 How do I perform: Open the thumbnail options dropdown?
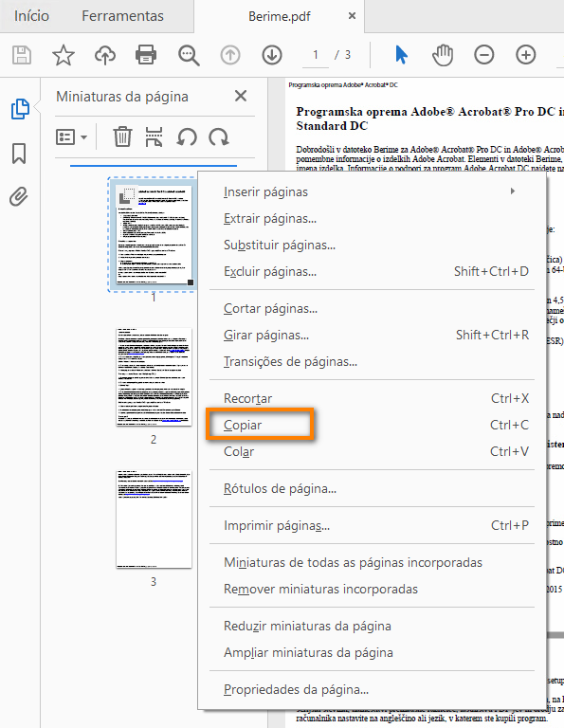[71, 136]
